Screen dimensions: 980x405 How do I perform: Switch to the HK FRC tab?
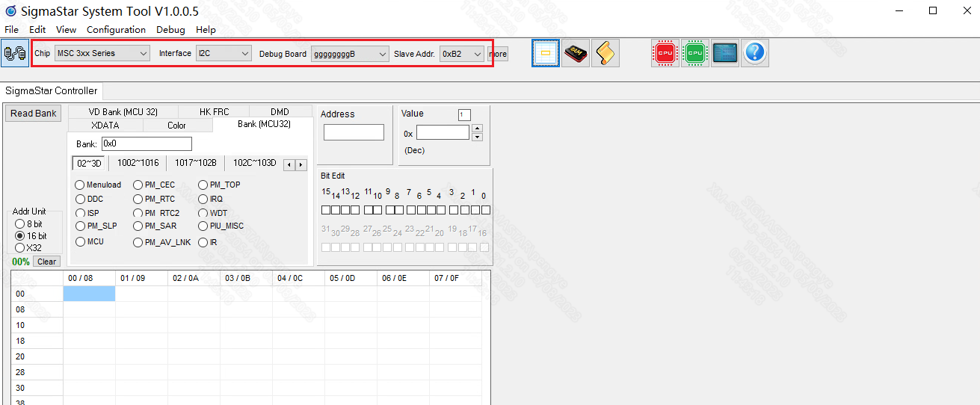pos(214,112)
